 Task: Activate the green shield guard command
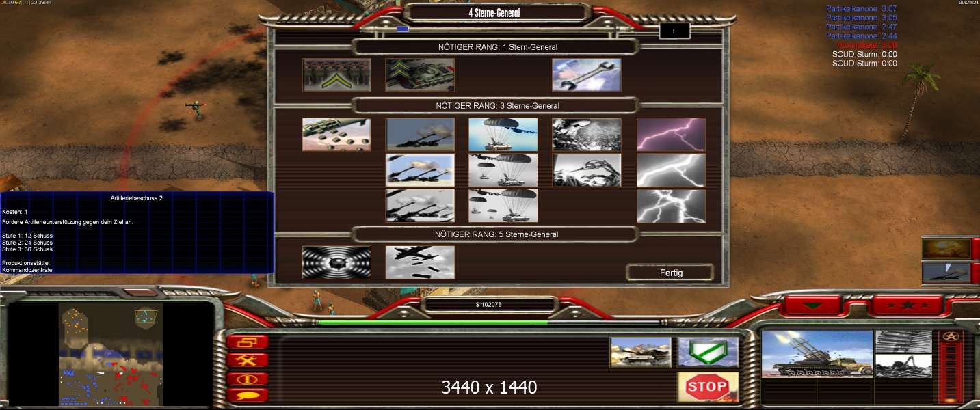[708, 352]
